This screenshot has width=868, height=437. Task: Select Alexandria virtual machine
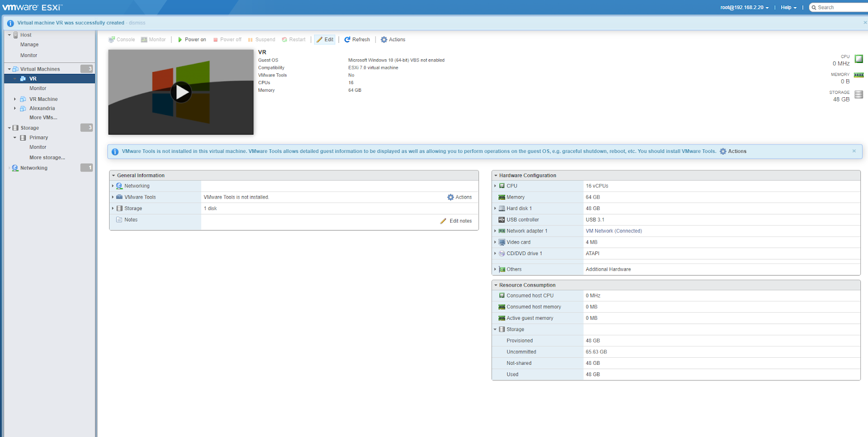click(x=42, y=109)
